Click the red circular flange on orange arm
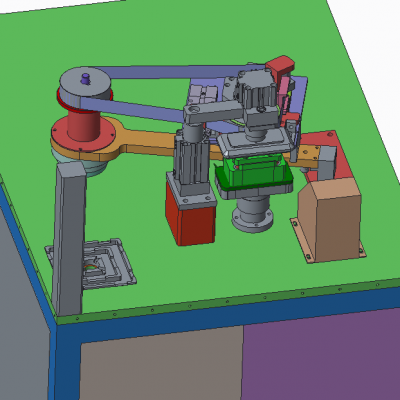This screenshot has height=400, width=400. pos(83,133)
